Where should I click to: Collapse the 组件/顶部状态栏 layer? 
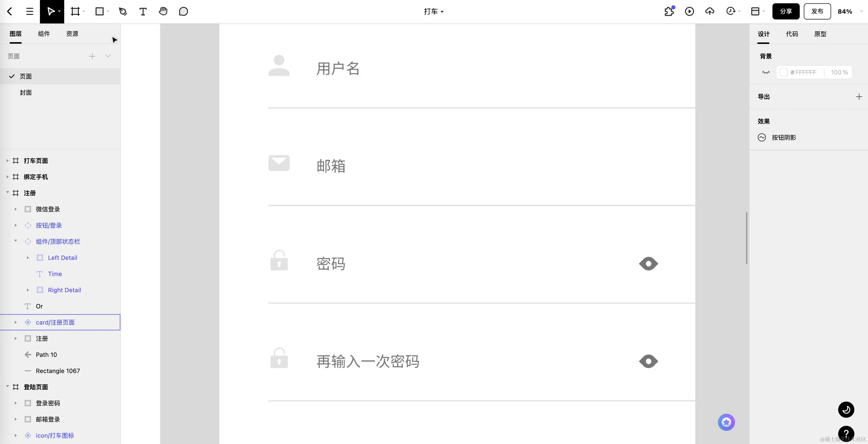[x=15, y=241]
